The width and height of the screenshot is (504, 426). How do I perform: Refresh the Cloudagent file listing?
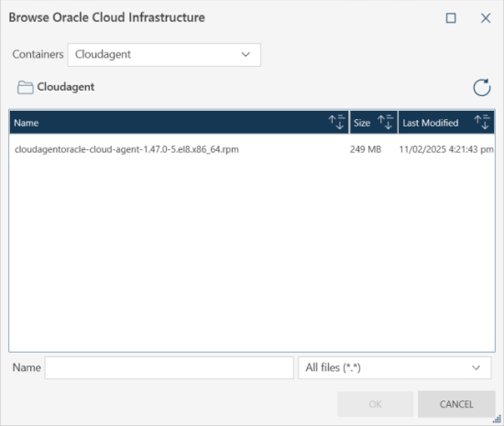[481, 87]
